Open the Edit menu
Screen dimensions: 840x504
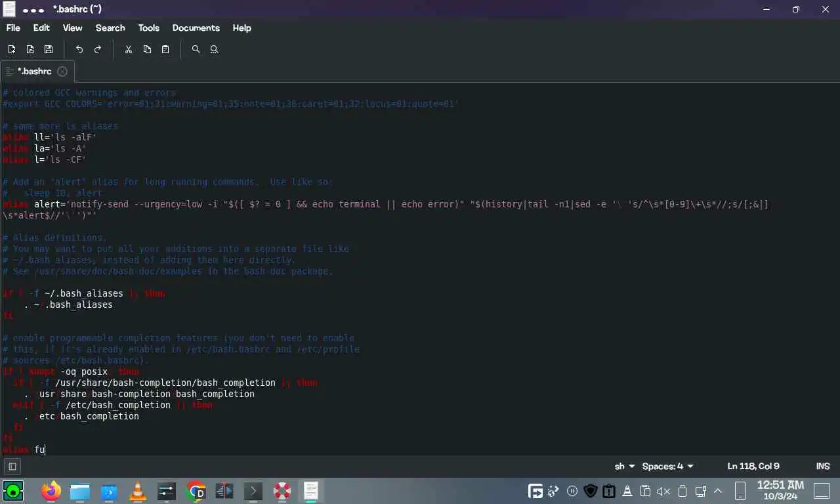pos(41,28)
